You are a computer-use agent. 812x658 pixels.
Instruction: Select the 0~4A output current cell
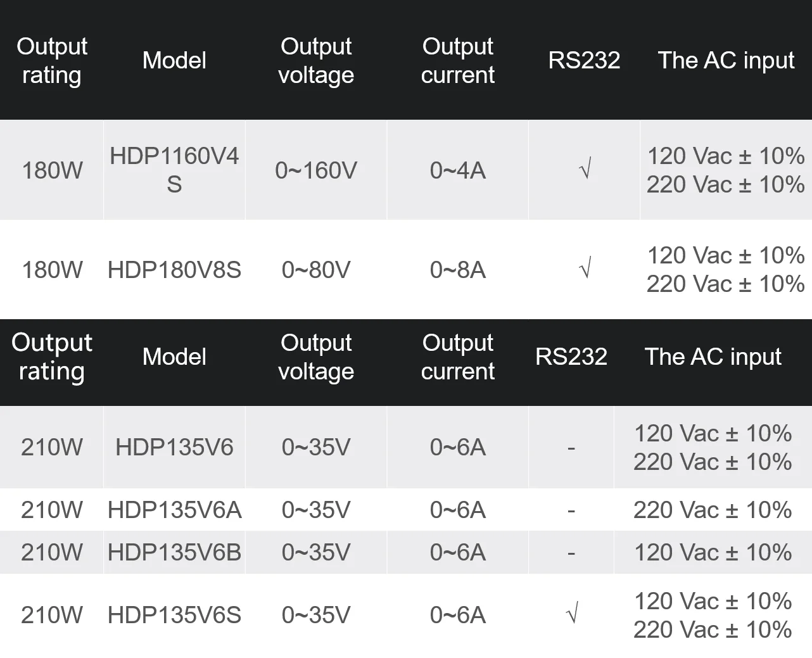pyautogui.click(x=457, y=170)
